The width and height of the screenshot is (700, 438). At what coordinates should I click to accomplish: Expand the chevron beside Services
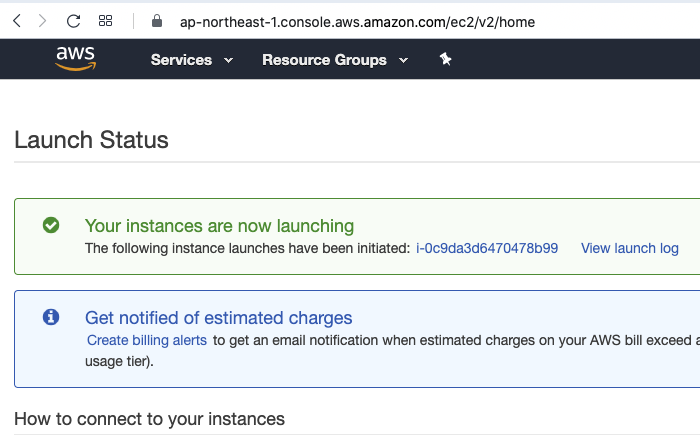228,60
